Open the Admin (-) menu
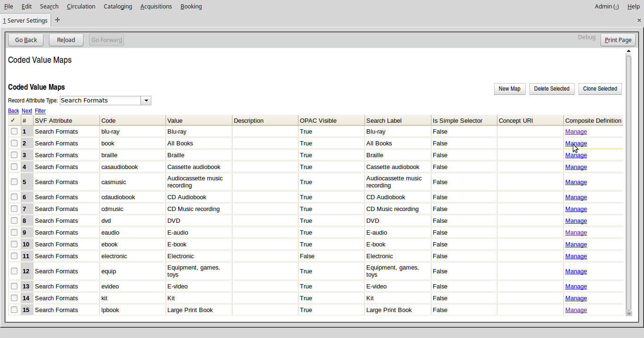Image resolution: width=644 pixels, height=338 pixels. tap(607, 6)
